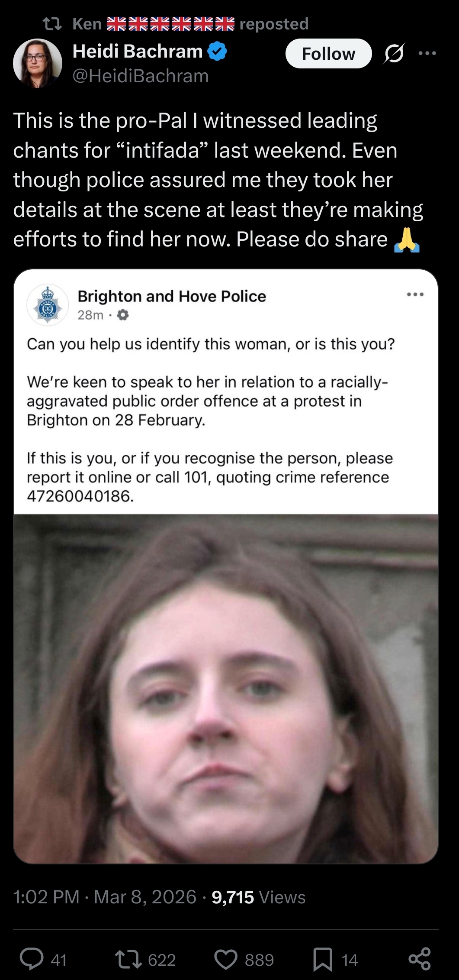This screenshot has height=980, width=459.
Task: Open the Grok slash-circle icon
Action: pyautogui.click(x=394, y=54)
